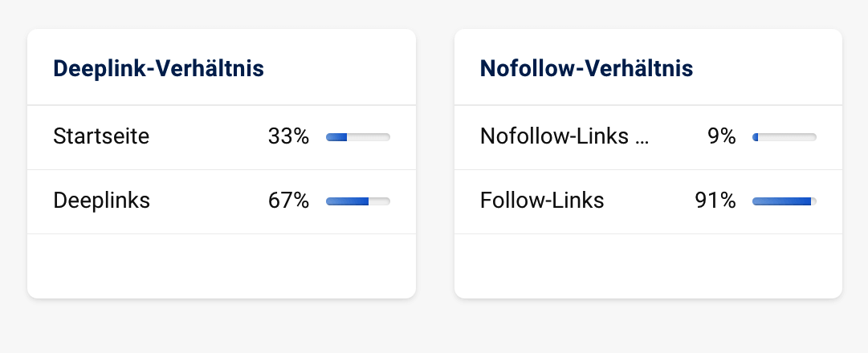The width and height of the screenshot is (868, 353).
Task: Select the Startseite row label
Action: [x=101, y=136]
